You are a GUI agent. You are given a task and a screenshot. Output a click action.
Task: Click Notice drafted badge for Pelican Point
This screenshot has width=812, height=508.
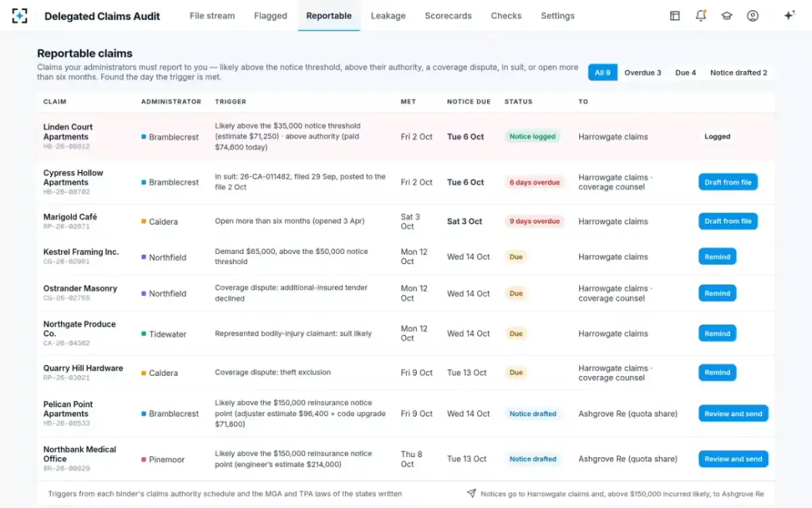(x=533, y=413)
